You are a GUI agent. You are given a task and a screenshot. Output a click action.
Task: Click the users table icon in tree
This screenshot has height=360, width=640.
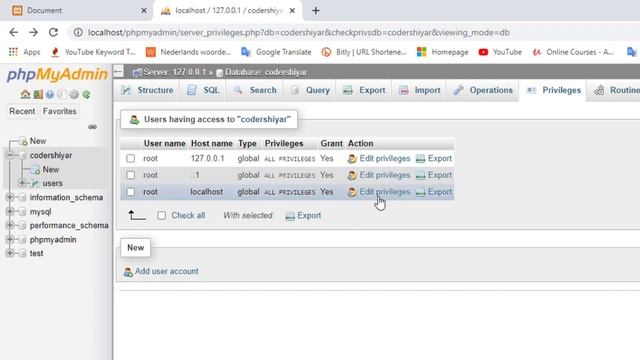pyautogui.click(x=35, y=183)
